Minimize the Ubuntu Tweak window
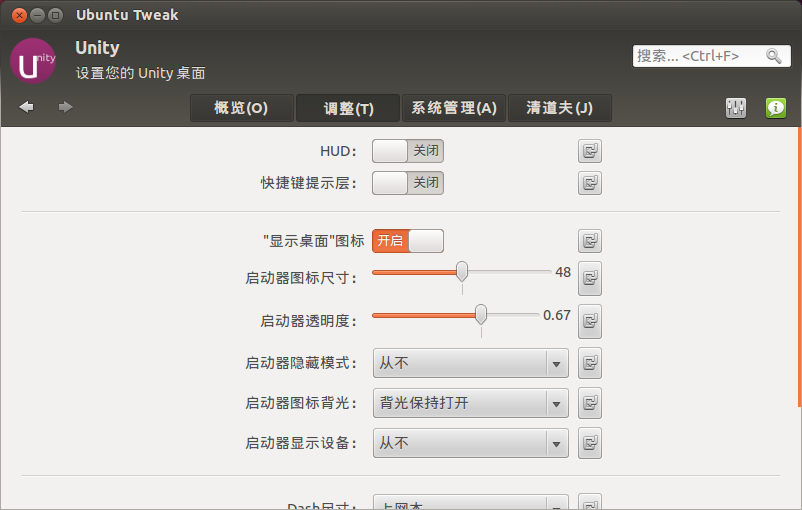 point(37,15)
